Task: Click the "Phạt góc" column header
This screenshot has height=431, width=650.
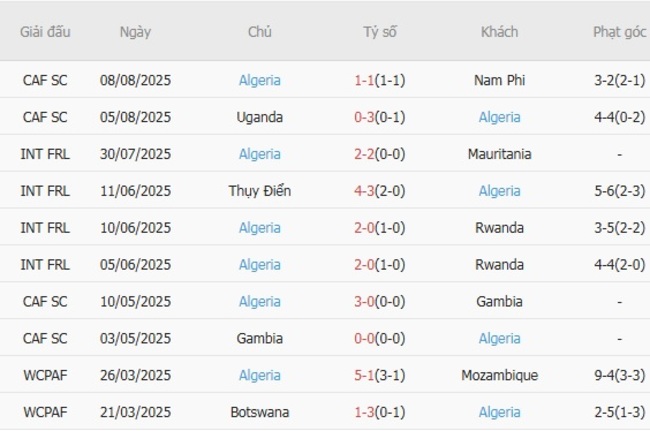Action: point(620,31)
